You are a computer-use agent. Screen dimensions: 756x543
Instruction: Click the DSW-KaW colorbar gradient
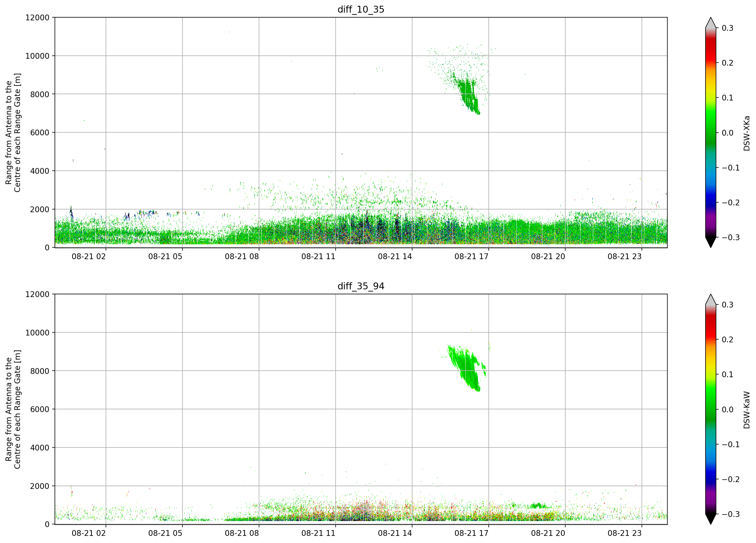coord(711,409)
